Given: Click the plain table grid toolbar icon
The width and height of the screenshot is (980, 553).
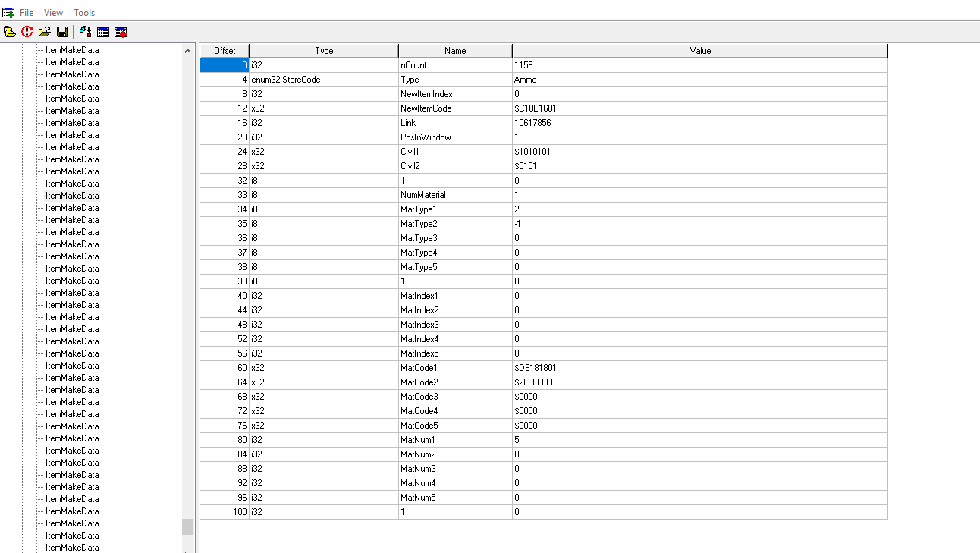Looking at the screenshot, I should [x=103, y=32].
